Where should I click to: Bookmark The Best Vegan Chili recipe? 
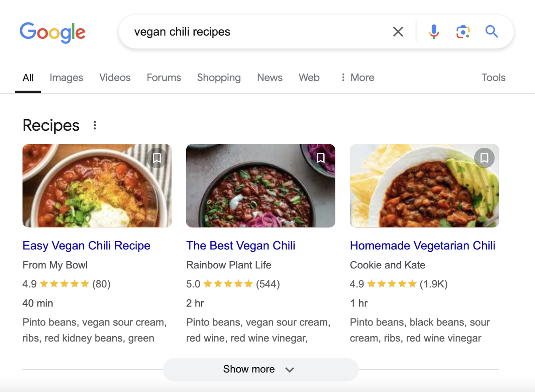pos(321,158)
